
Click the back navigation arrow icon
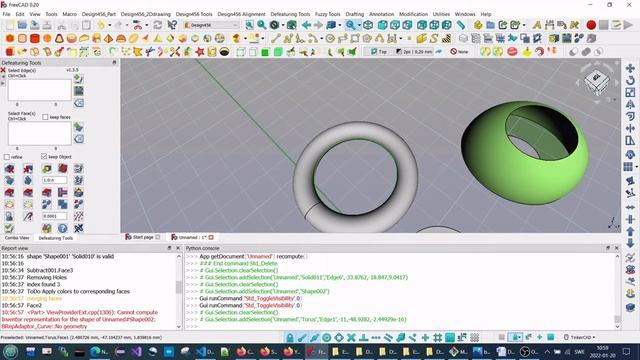[x=306, y=25]
